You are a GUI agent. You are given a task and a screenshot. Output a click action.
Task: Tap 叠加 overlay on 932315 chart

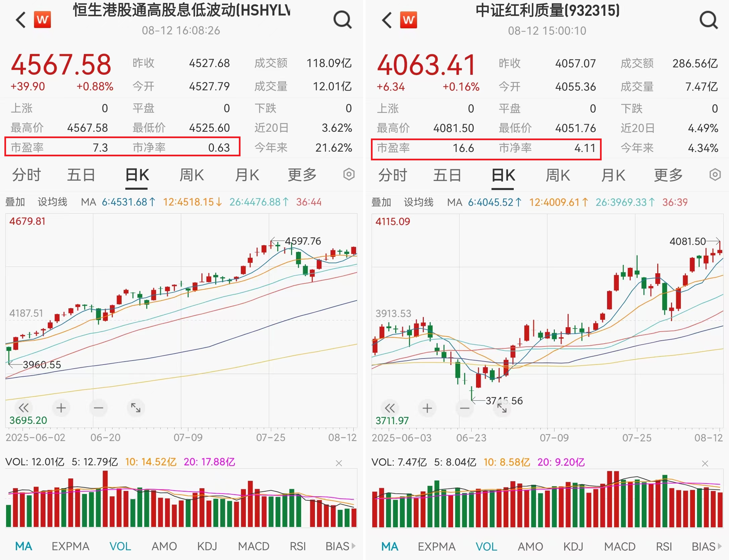click(381, 202)
